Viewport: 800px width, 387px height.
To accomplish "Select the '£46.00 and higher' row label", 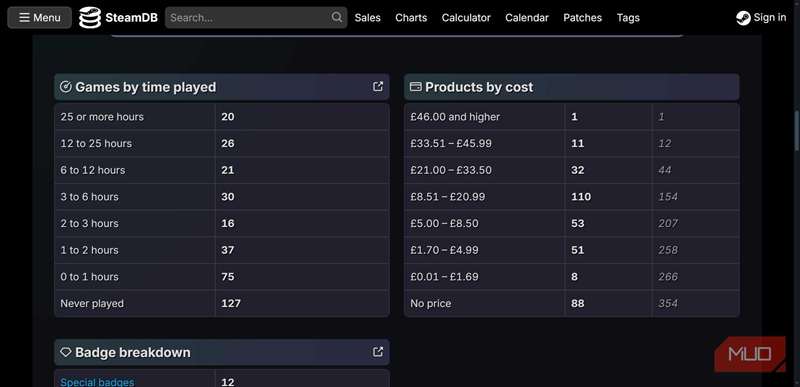I will click(x=455, y=117).
